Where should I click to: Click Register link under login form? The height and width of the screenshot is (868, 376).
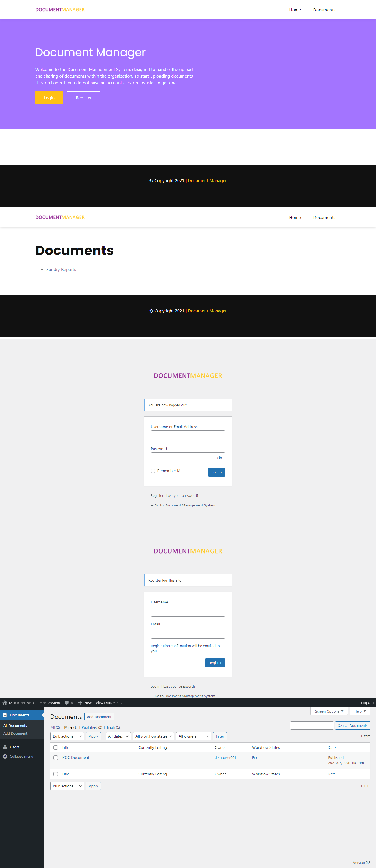pyautogui.click(x=157, y=496)
